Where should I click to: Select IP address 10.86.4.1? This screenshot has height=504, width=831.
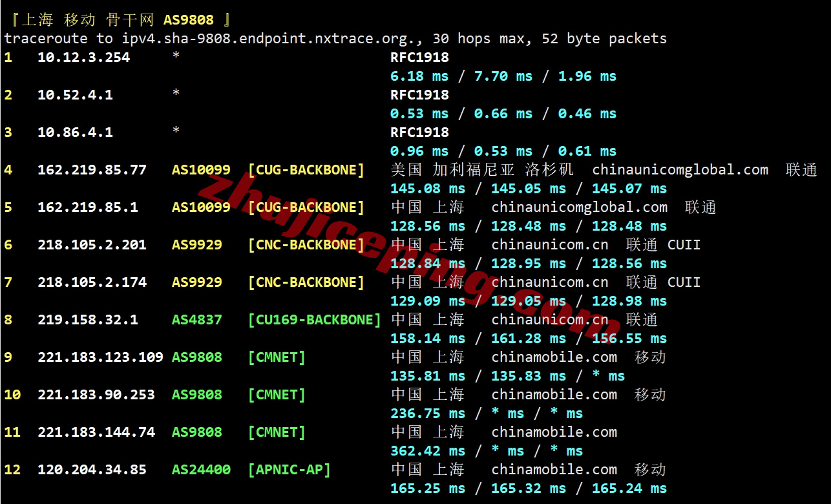pyautogui.click(x=75, y=132)
